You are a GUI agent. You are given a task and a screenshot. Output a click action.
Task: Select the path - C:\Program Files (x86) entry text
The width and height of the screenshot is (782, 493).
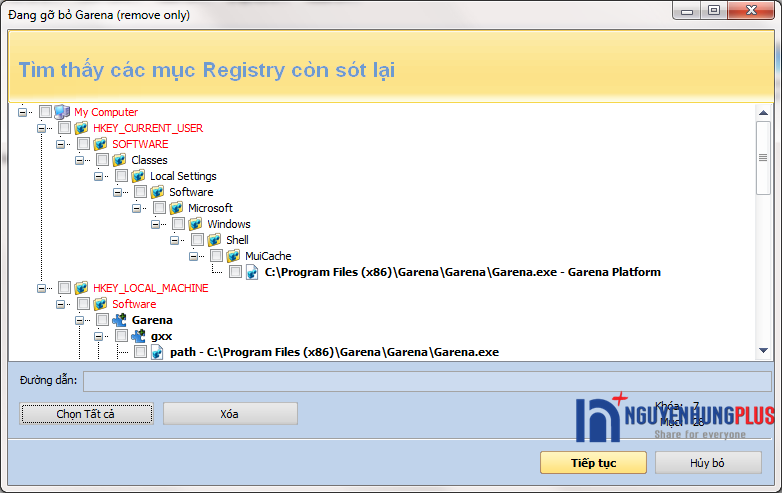tap(334, 352)
